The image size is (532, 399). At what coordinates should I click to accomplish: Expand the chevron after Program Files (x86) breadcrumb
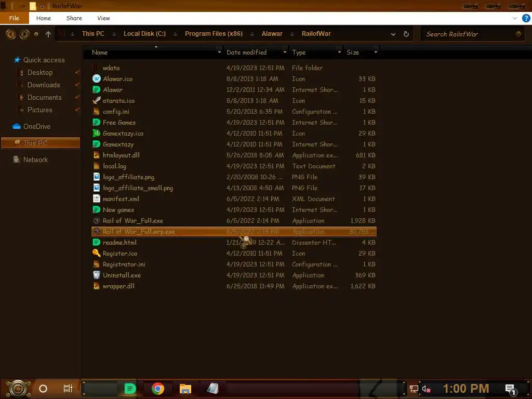click(x=252, y=34)
